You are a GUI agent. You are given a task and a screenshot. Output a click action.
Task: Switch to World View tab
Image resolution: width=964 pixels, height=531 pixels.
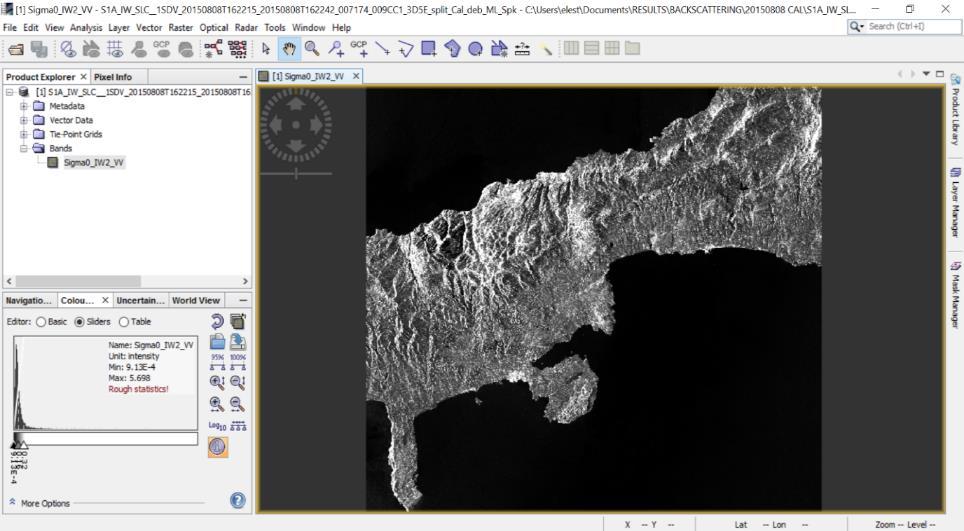pos(196,301)
